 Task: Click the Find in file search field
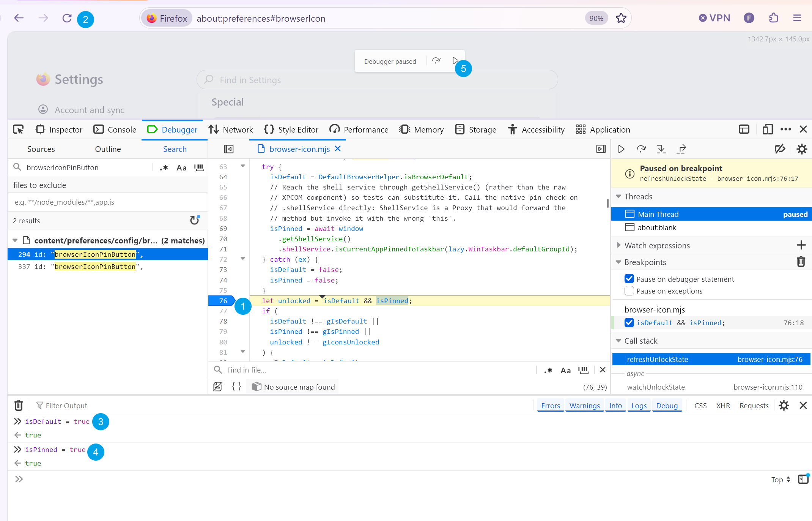click(x=379, y=370)
